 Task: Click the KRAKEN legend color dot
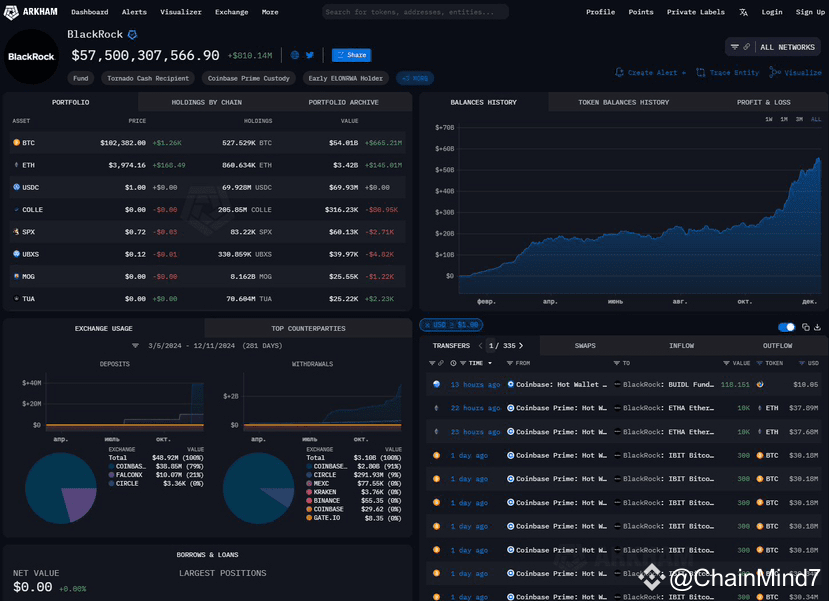309,492
